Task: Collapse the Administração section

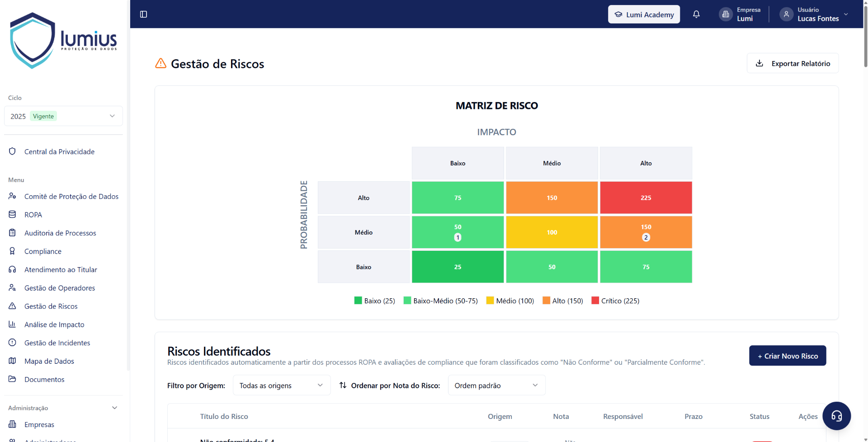Action: coord(115,408)
